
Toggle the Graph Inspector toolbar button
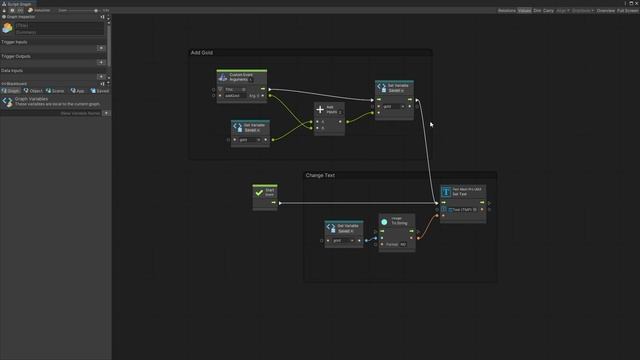[x=12, y=10]
